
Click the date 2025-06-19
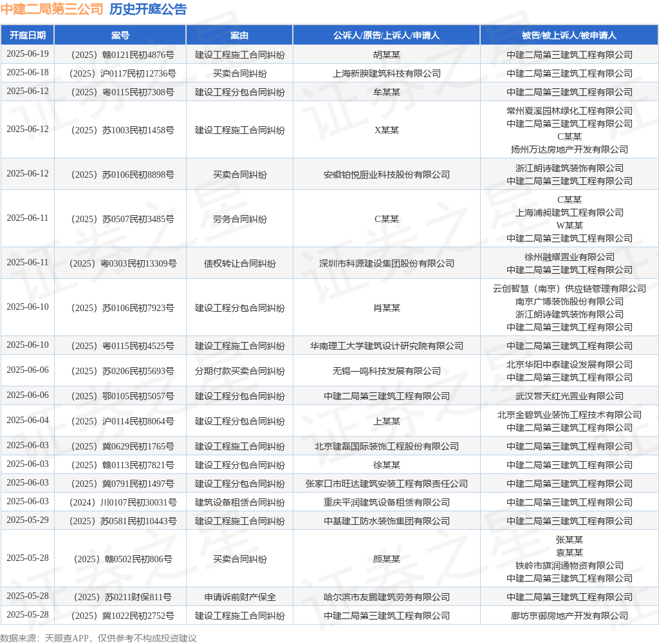click(28, 54)
